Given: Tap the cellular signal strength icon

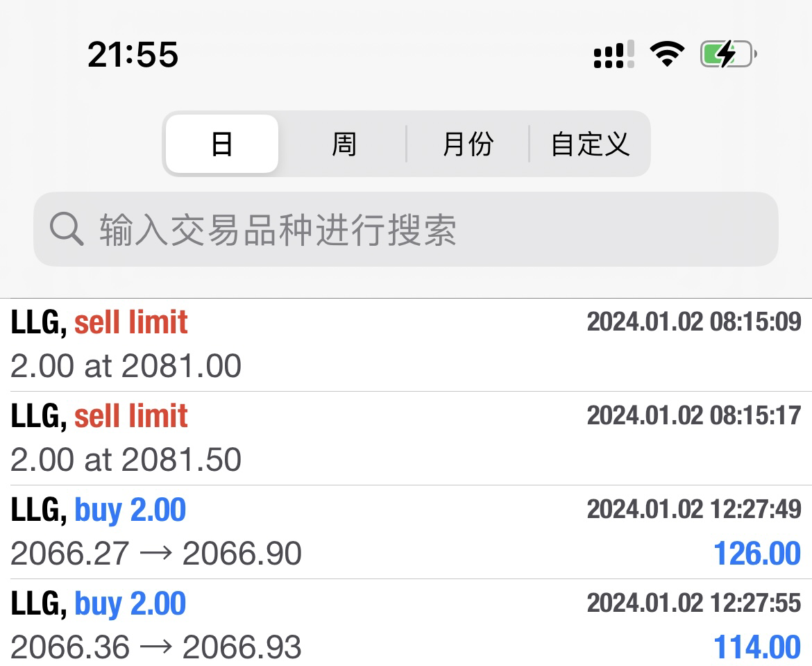Looking at the screenshot, I should tap(614, 54).
